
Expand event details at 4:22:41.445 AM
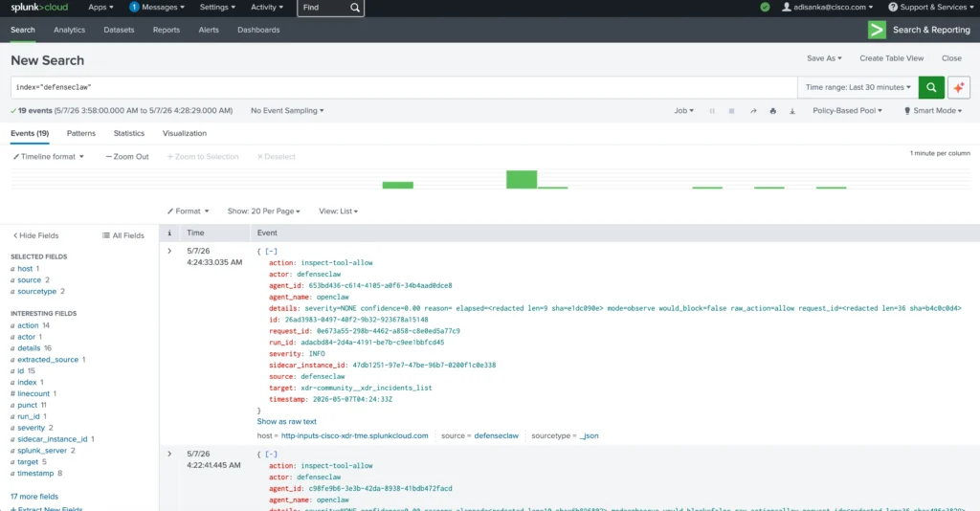[x=169, y=455]
